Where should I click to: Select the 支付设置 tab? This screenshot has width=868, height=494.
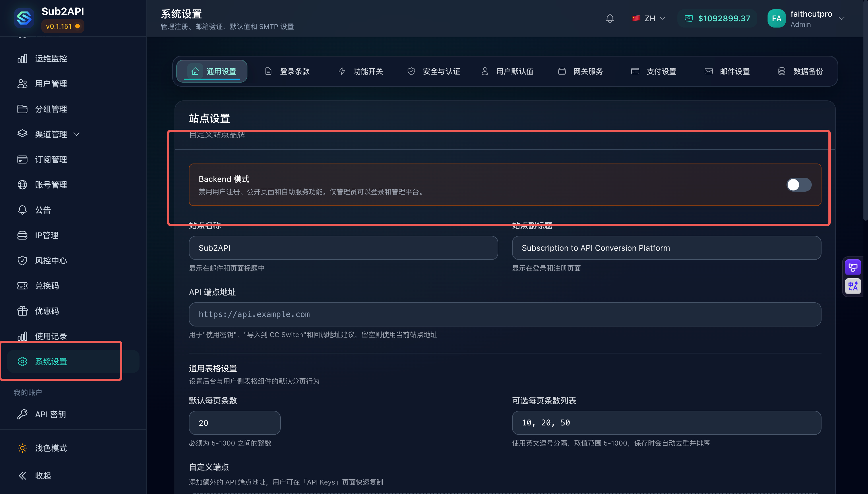pyautogui.click(x=654, y=71)
